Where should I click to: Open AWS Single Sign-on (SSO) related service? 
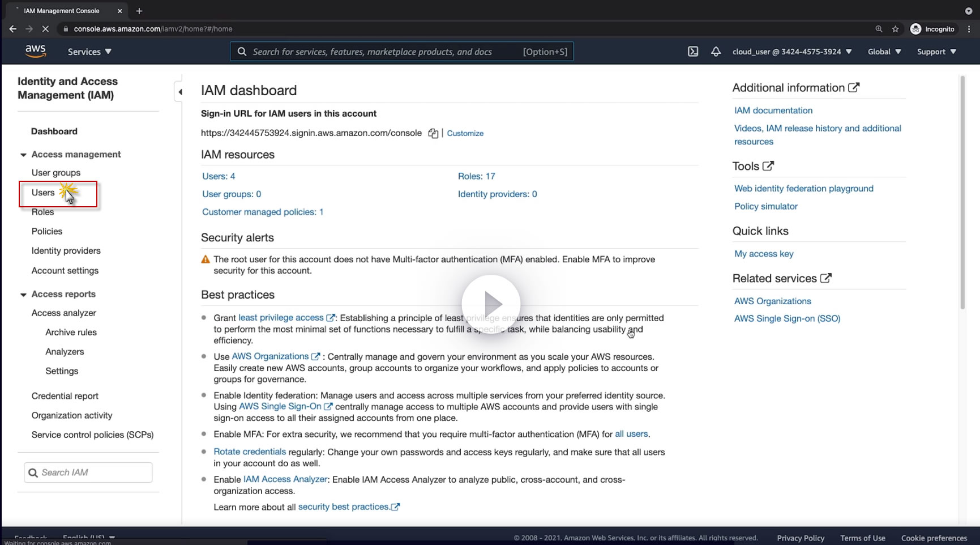(x=788, y=318)
